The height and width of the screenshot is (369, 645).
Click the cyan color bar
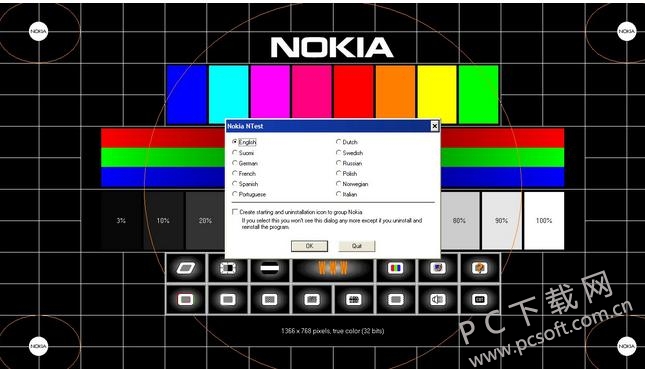coord(228,95)
